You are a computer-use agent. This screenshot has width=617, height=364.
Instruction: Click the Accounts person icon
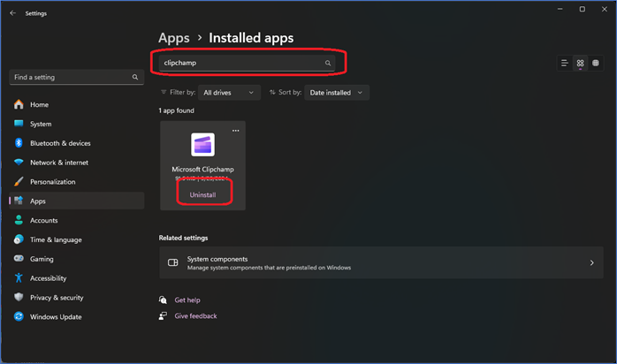(x=19, y=220)
